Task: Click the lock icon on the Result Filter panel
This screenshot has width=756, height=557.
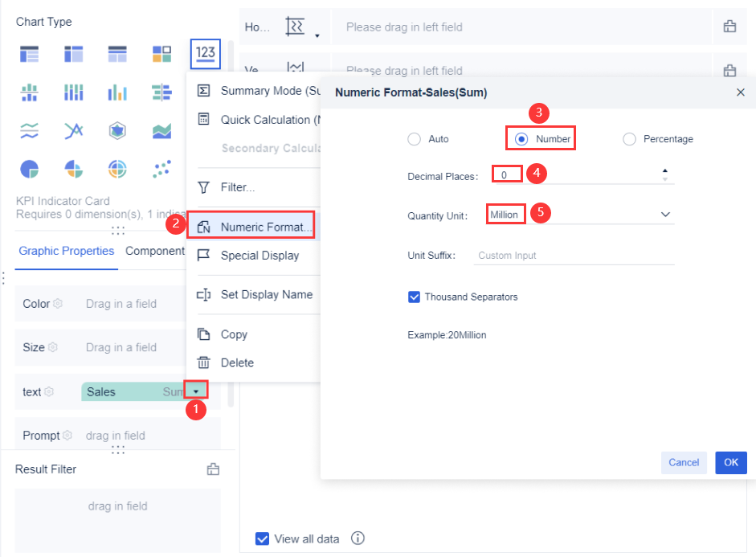Action: [213, 469]
